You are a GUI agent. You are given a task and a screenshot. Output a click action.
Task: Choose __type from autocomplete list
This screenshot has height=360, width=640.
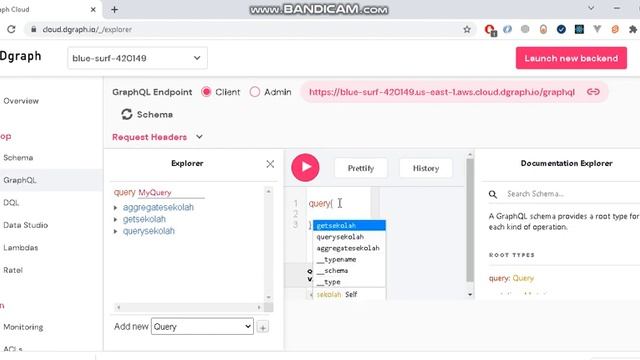click(349, 282)
